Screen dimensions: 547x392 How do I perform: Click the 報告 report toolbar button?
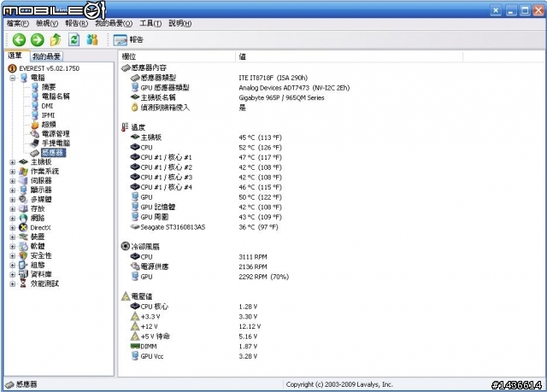(128, 40)
